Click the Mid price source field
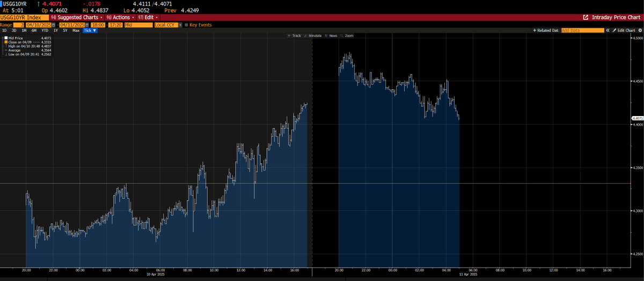644x281 pixels. pyautogui.click(x=138, y=25)
